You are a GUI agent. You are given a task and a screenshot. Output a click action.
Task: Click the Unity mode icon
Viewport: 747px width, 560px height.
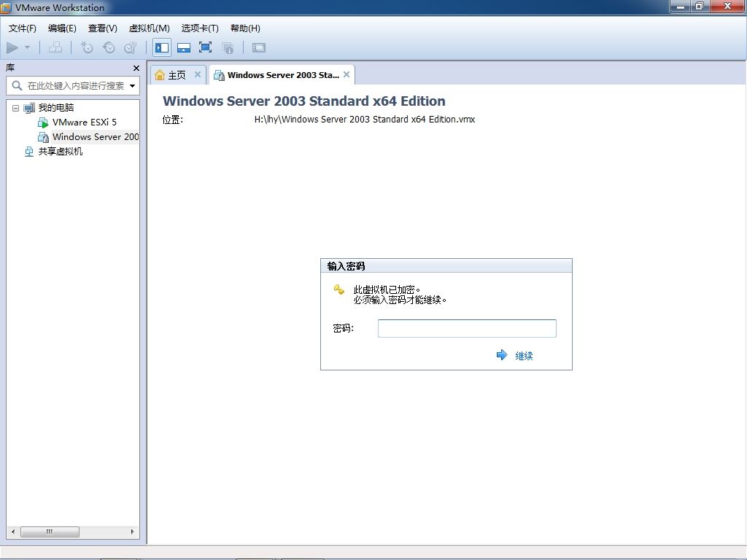(228, 47)
